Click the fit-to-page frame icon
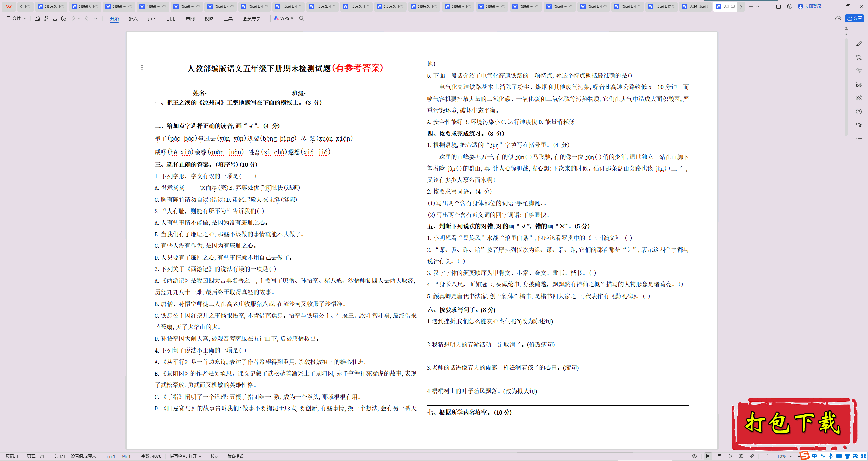The image size is (868, 461). tap(766, 456)
